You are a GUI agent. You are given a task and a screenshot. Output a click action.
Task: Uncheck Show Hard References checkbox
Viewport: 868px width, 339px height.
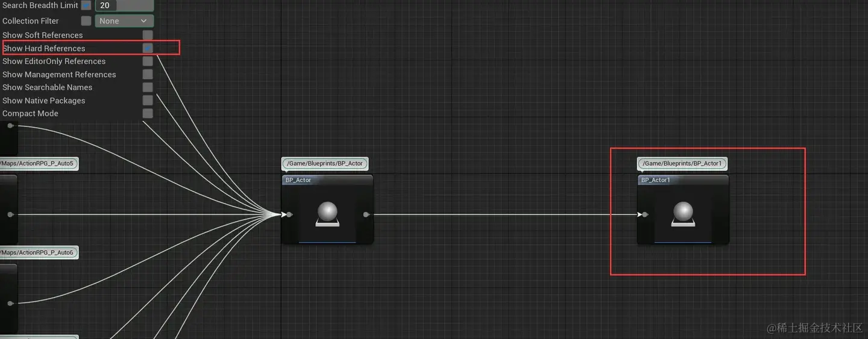pyautogui.click(x=148, y=48)
